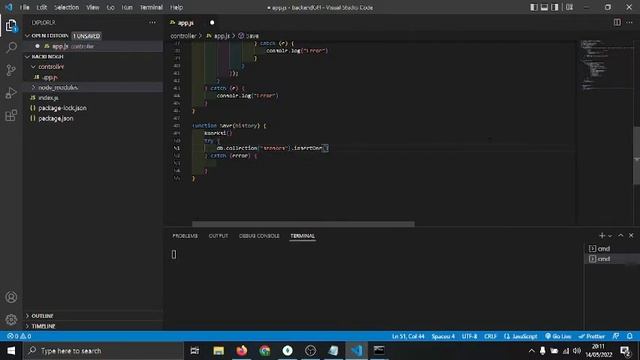Open Source Control view
Screen dimensions: 640x360
11,70
